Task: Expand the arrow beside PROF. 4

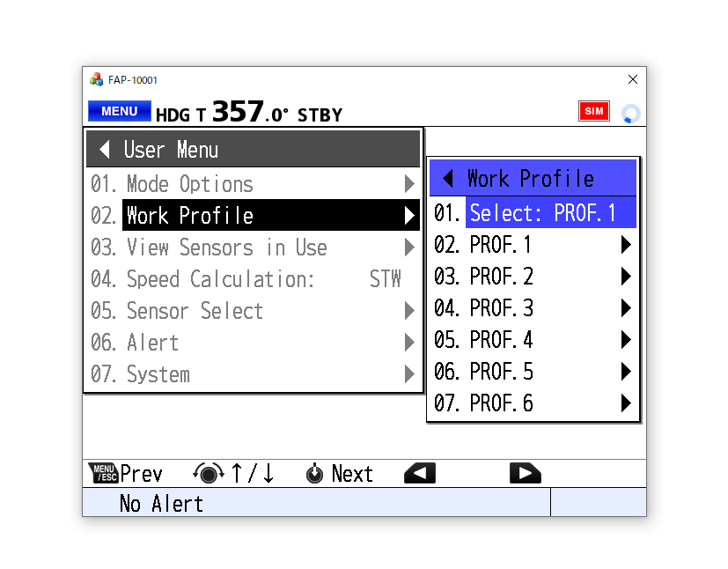Action: tap(626, 339)
